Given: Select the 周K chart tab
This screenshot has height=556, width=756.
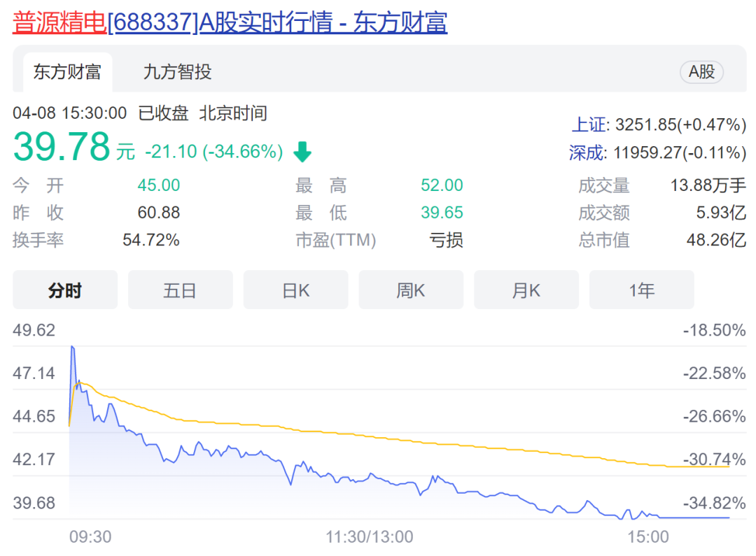Looking at the screenshot, I should tap(411, 290).
